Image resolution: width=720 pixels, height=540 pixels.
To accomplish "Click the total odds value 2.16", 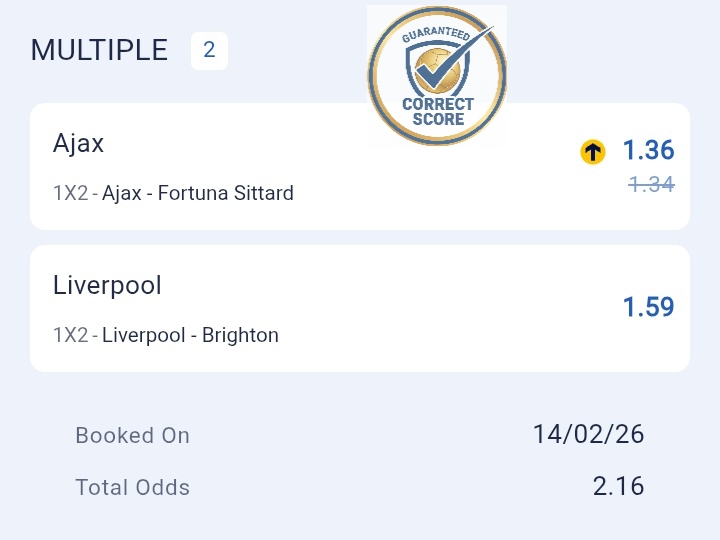I will click(x=618, y=486).
